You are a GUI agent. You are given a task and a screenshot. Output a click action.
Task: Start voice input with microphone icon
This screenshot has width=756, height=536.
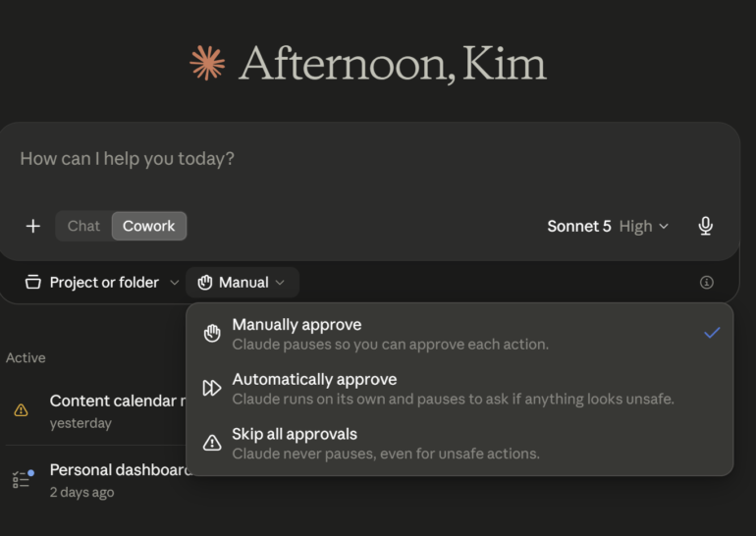(x=705, y=226)
